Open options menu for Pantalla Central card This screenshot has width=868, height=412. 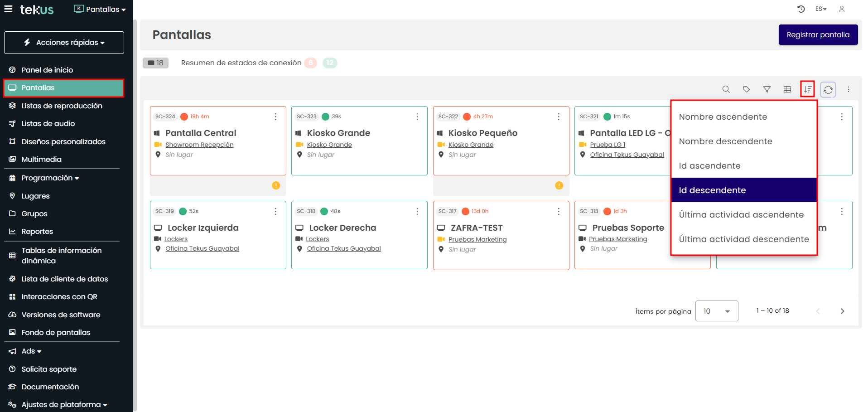(x=275, y=117)
